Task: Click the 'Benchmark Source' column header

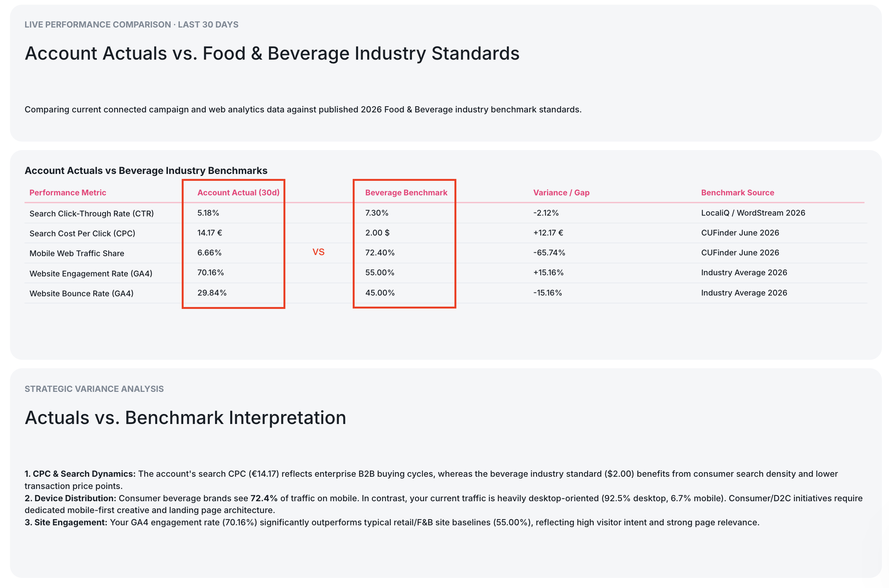Action: click(738, 193)
